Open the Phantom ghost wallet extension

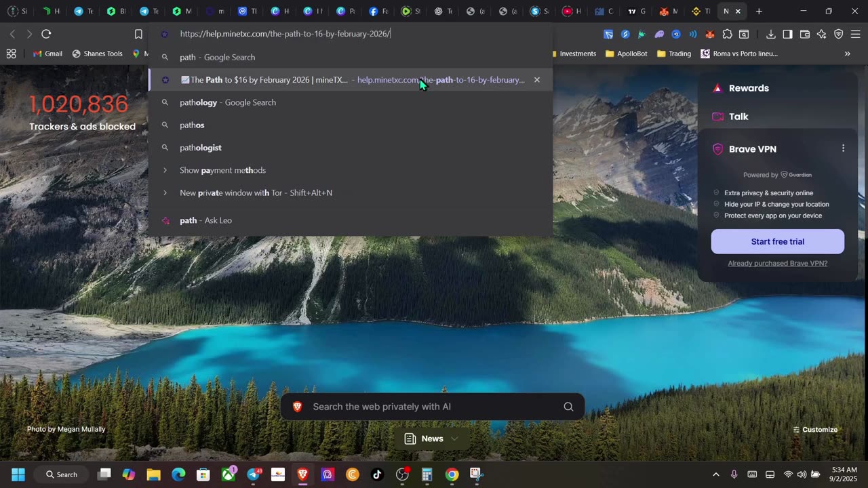tap(659, 34)
